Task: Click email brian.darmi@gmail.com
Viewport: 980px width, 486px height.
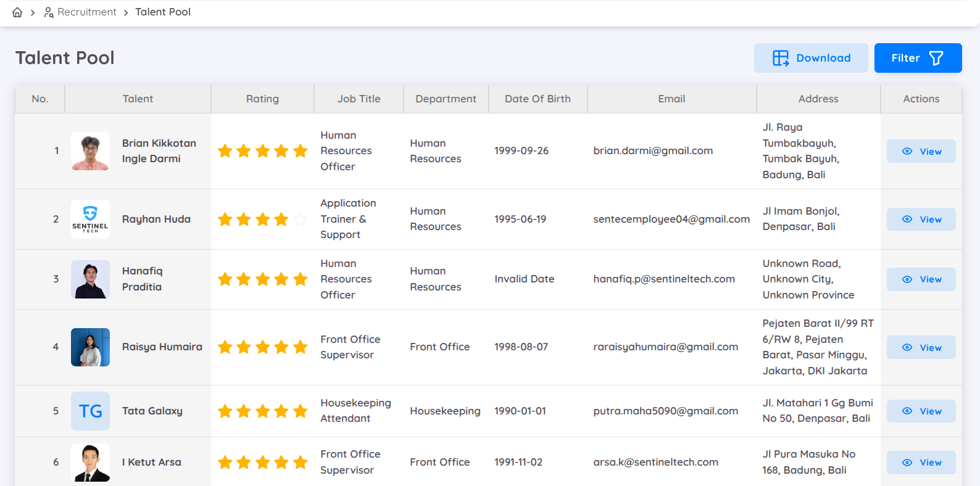Action: pyautogui.click(x=653, y=150)
